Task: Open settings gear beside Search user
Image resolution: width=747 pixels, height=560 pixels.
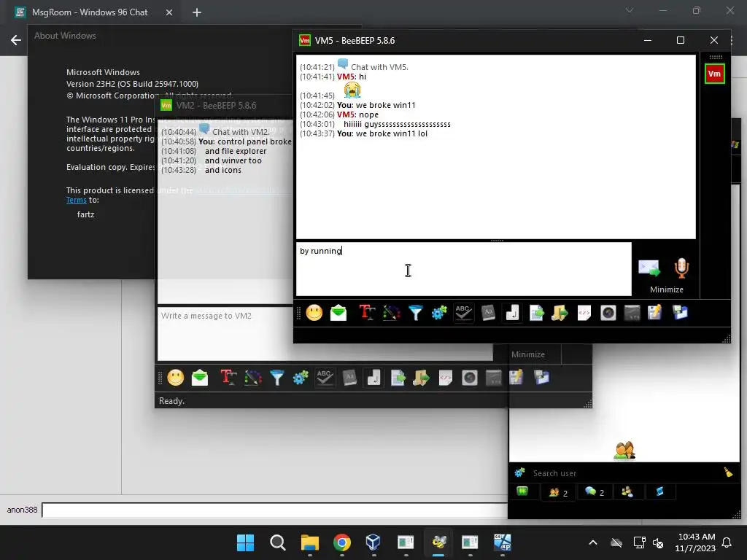Action: tap(519, 472)
